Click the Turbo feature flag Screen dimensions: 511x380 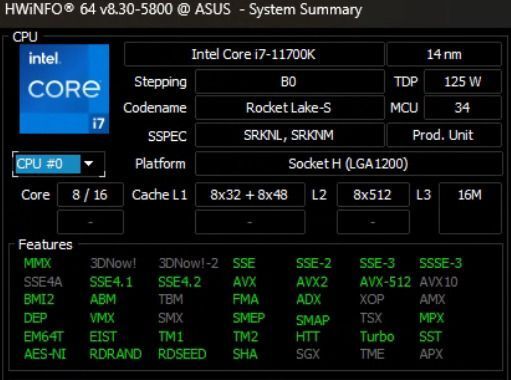point(377,337)
